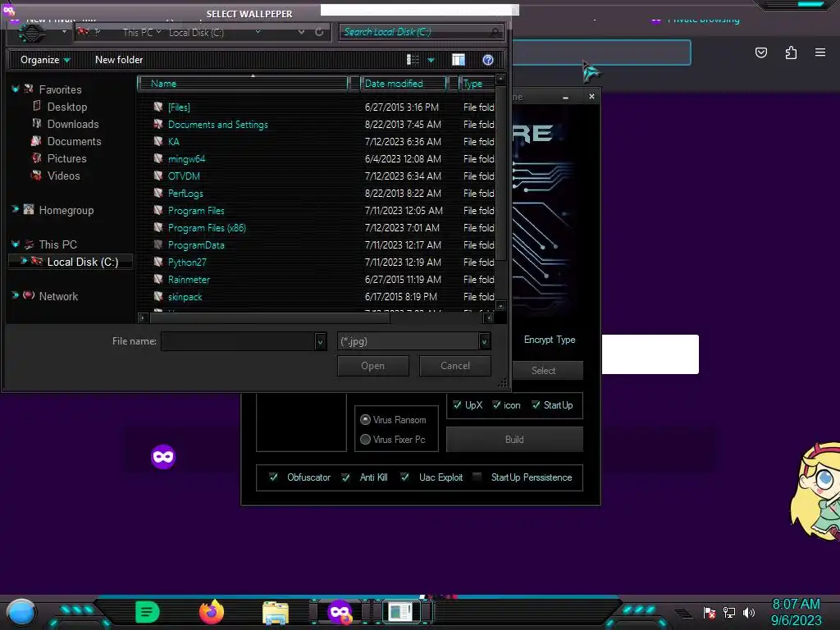Click the Search Local Disk (C:) box

(421, 32)
